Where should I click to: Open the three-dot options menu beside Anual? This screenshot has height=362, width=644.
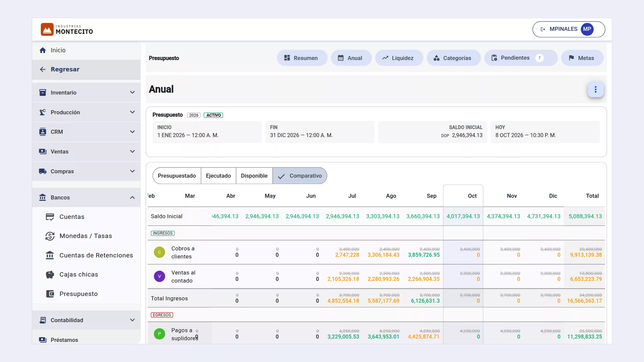(595, 89)
